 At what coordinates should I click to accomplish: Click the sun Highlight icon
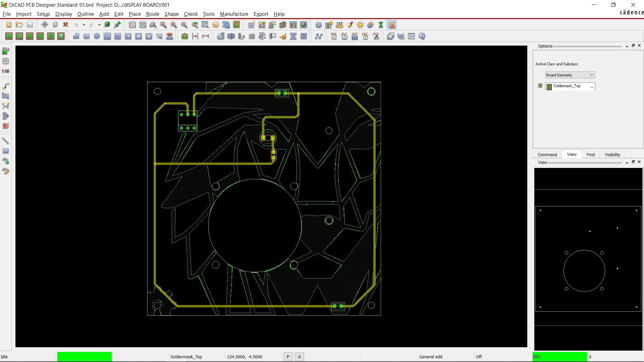(360, 25)
